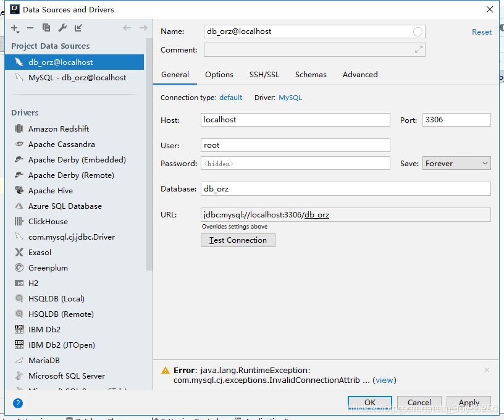Select the MariaDB driver
Screen dimensions: 504x420
coord(74,360)
